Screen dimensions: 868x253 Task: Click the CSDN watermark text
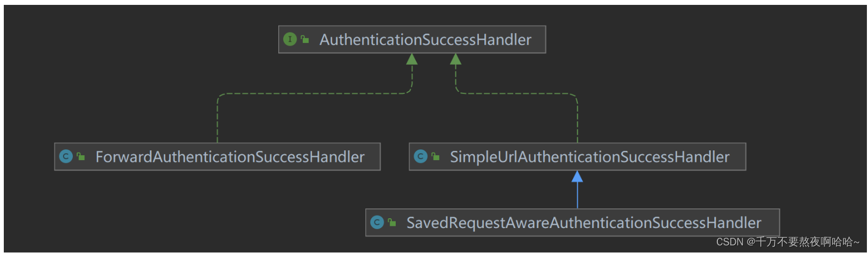point(729,242)
